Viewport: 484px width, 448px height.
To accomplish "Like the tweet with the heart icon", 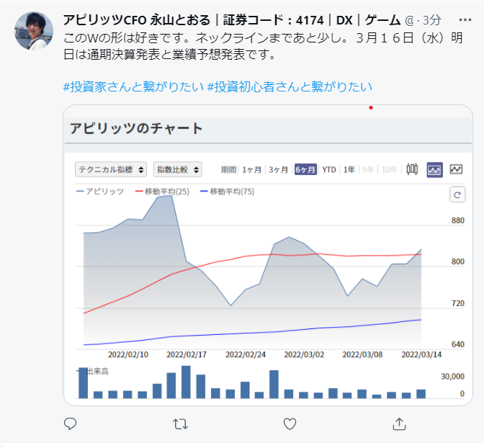I will coord(290,424).
